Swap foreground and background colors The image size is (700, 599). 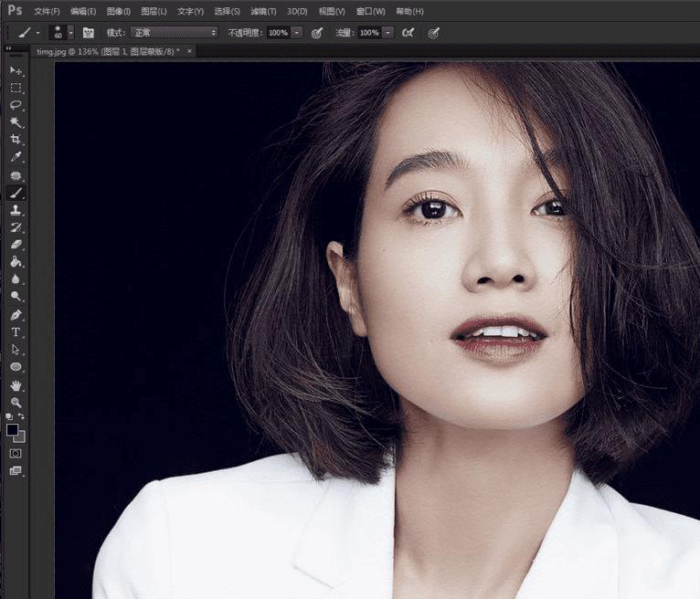[22, 416]
